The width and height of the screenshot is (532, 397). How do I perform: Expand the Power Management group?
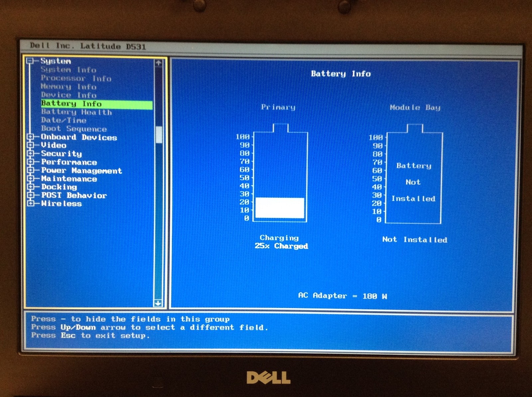tap(31, 170)
